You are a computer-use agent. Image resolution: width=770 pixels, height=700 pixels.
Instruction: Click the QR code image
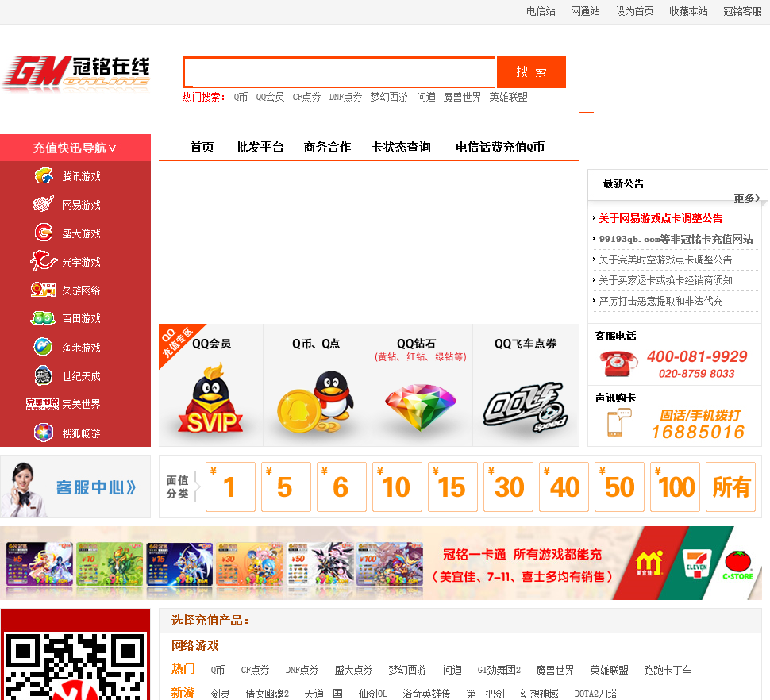(75, 666)
